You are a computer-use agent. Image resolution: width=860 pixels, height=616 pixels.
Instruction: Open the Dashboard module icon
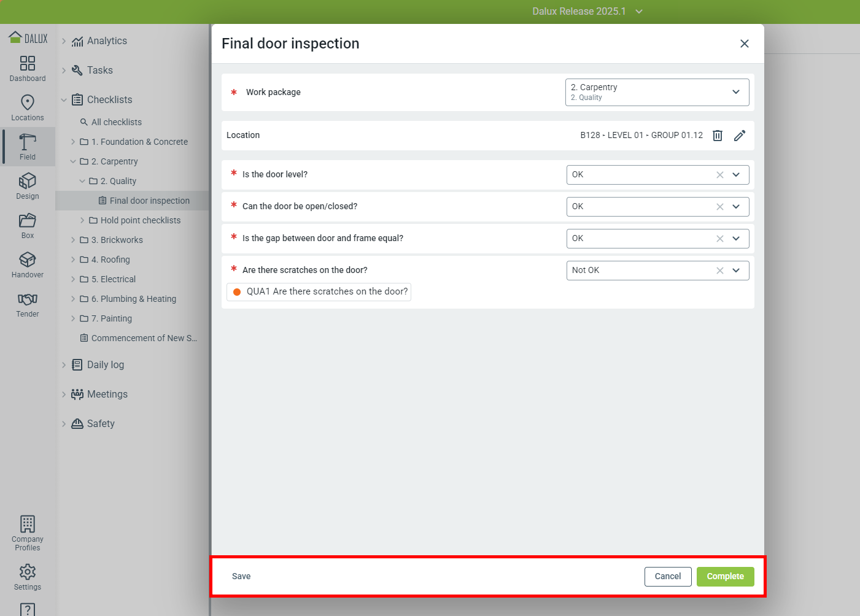28,64
